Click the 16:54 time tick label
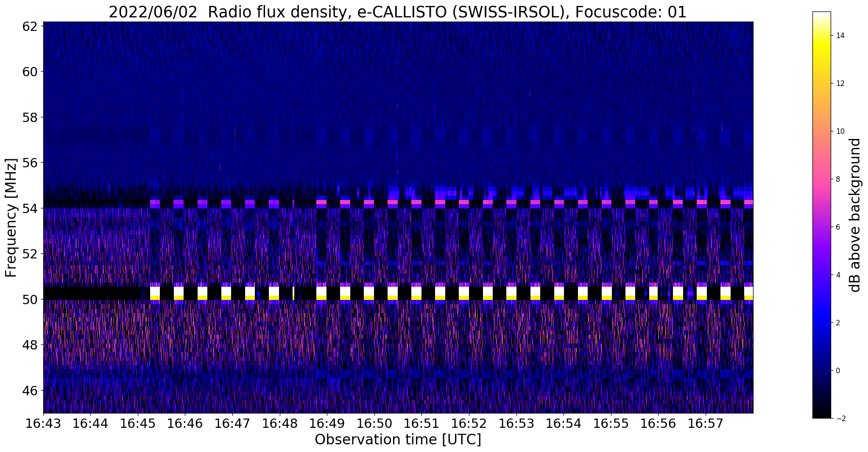868x452 pixels. [x=564, y=424]
